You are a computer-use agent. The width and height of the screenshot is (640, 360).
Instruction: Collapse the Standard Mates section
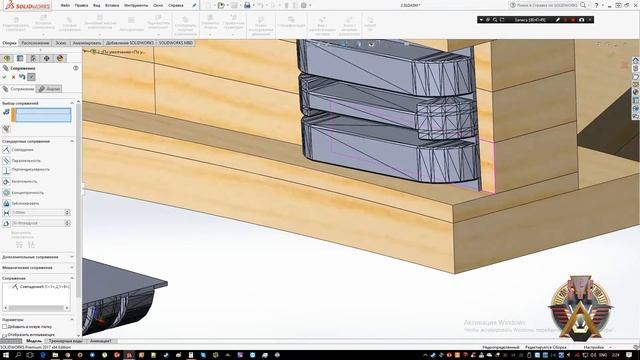(x=72, y=141)
